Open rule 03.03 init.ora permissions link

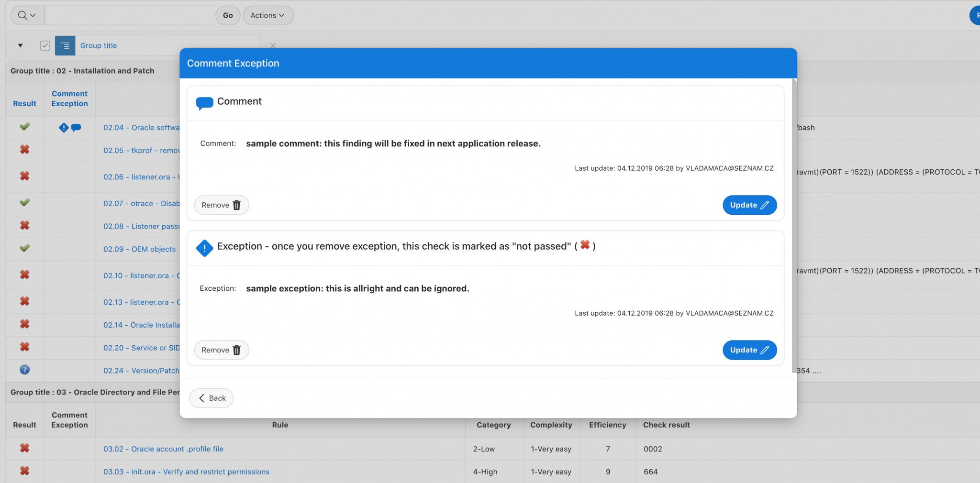[x=186, y=472]
